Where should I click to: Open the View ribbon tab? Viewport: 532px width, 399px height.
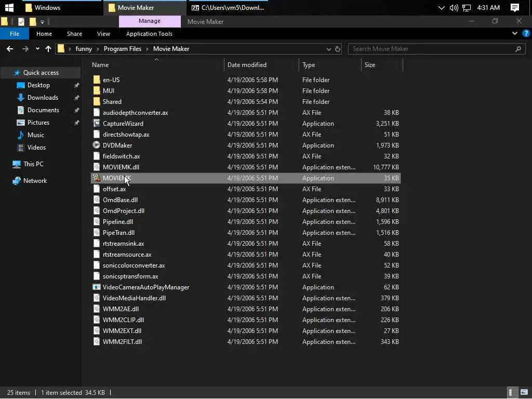tap(103, 34)
